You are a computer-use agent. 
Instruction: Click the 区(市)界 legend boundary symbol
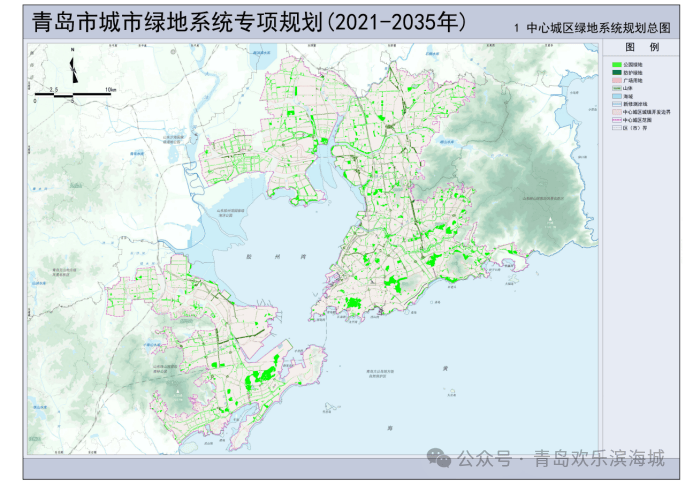617,128
